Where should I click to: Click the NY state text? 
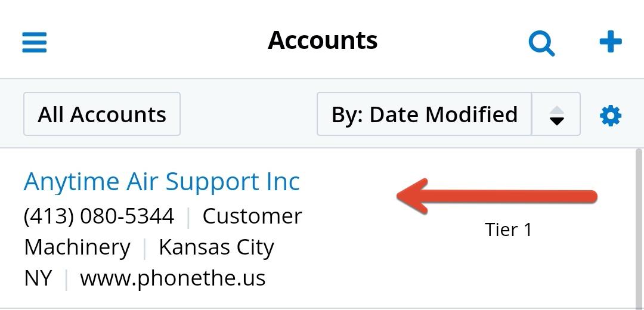(x=38, y=278)
